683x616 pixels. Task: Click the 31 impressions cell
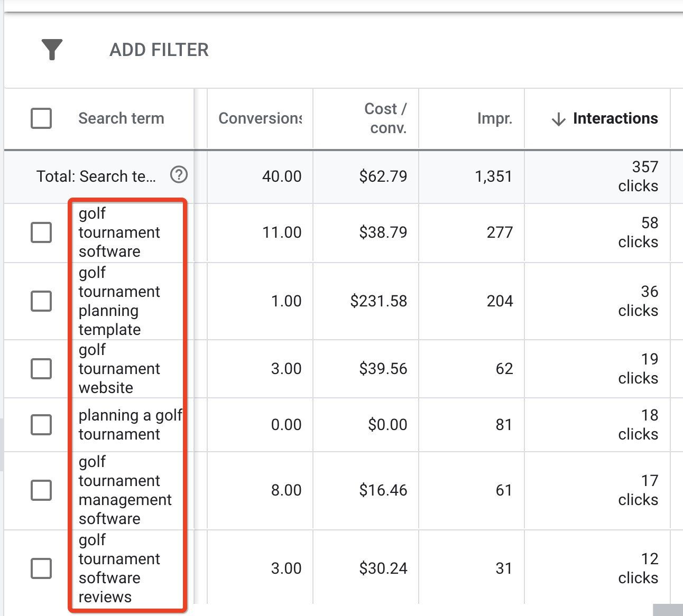pyautogui.click(x=504, y=568)
